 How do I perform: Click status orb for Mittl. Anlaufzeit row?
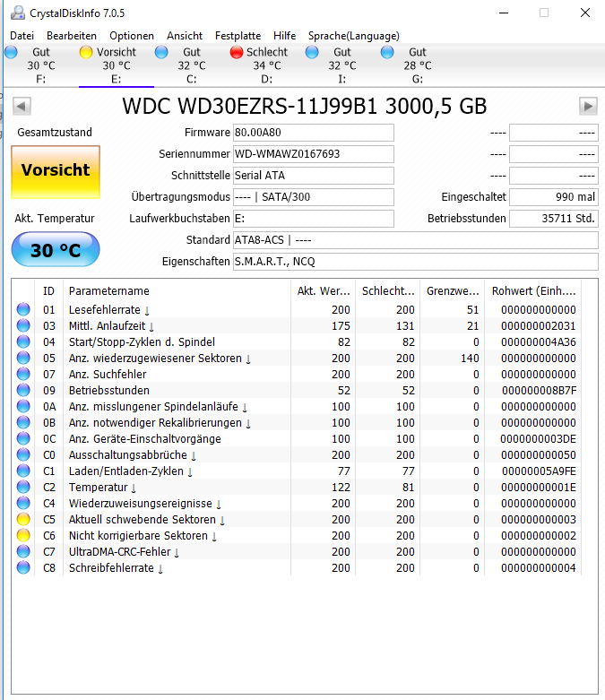point(23,325)
